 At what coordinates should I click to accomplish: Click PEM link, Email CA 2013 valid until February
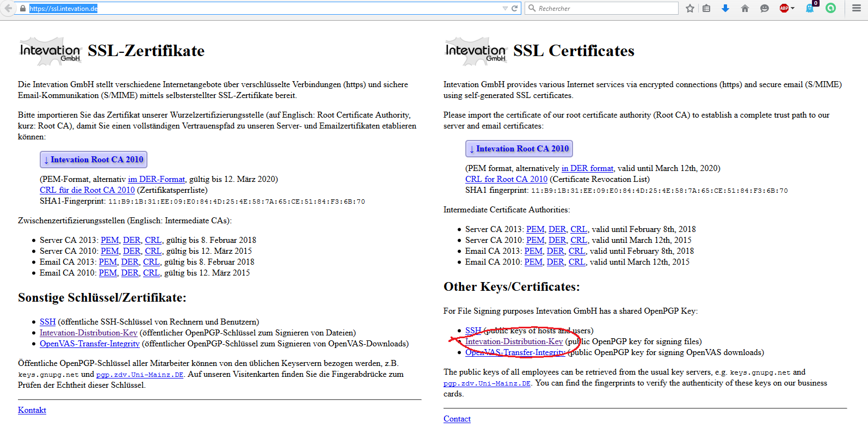point(533,251)
